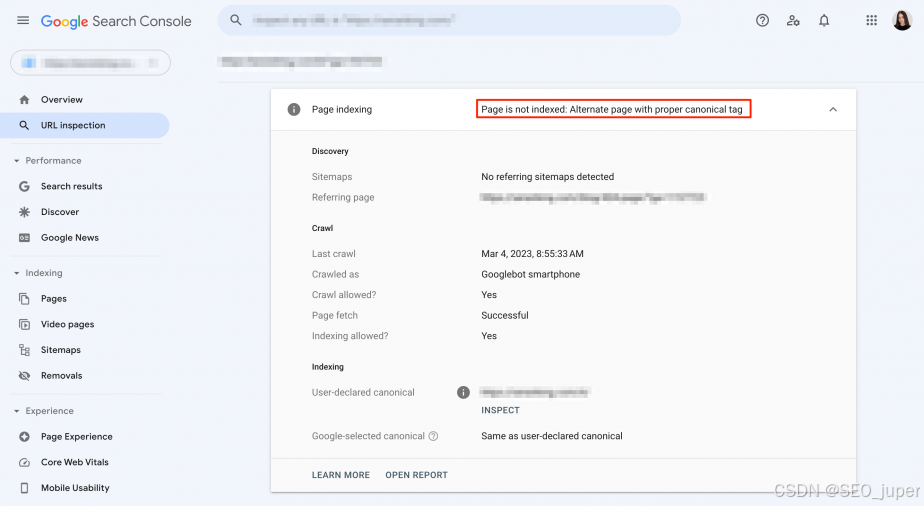Click the INSPECT link
Image resolution: width=924 pixels, height=506 pixels.
tap(500, 410)
